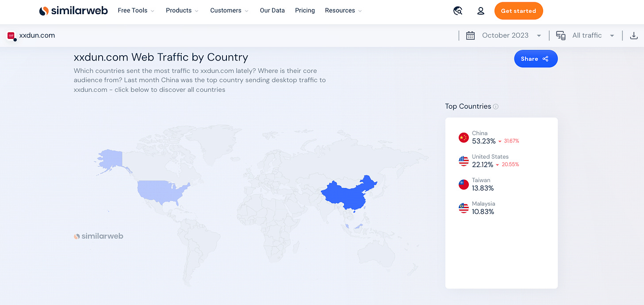Click the xxdun.com domain name text

coord(37,35)
